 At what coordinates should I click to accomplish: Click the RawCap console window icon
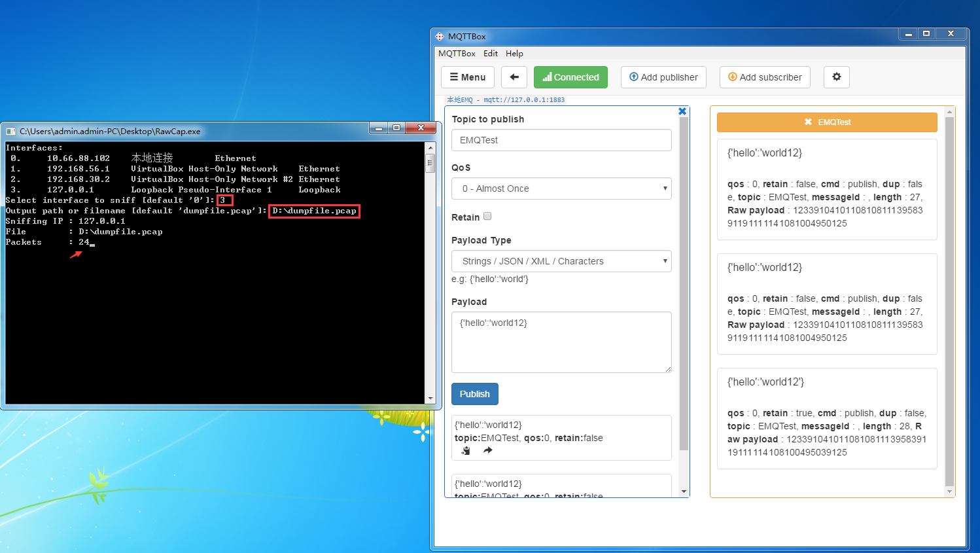tap(11, 132)
